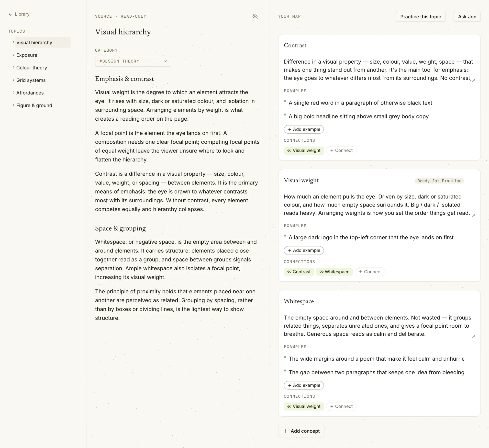Click plus icon in Visual weight's Add example

289,250
